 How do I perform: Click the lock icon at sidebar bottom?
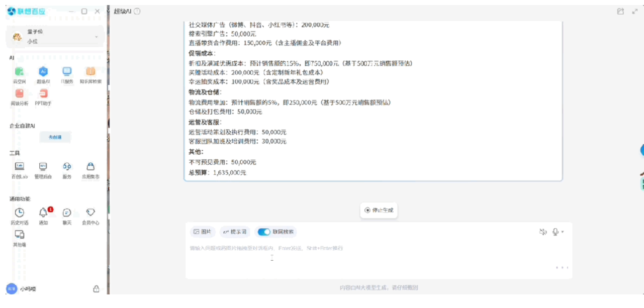tap(96, 289)
